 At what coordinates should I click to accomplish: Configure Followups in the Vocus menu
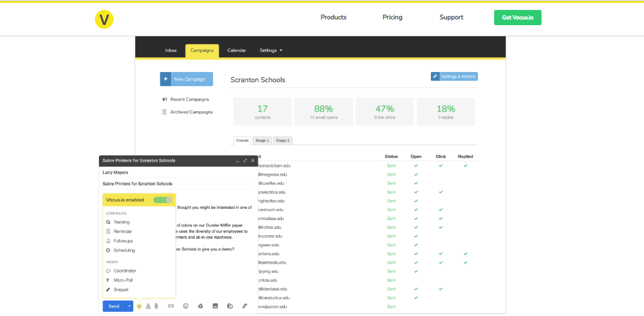(123, 241)
